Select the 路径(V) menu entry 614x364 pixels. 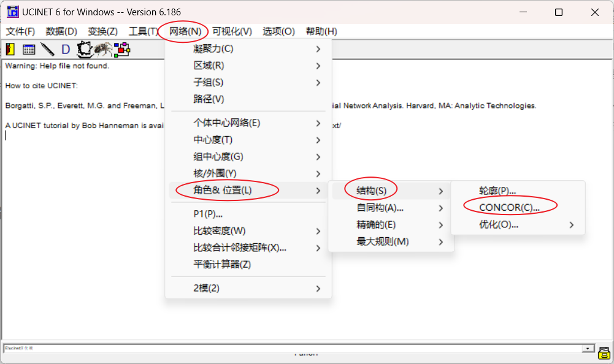(x=248, y=99)
